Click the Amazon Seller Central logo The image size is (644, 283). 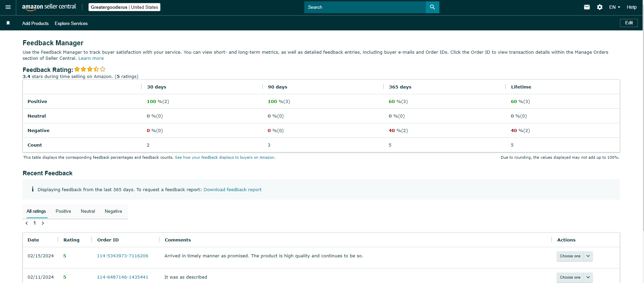(49, 7)
